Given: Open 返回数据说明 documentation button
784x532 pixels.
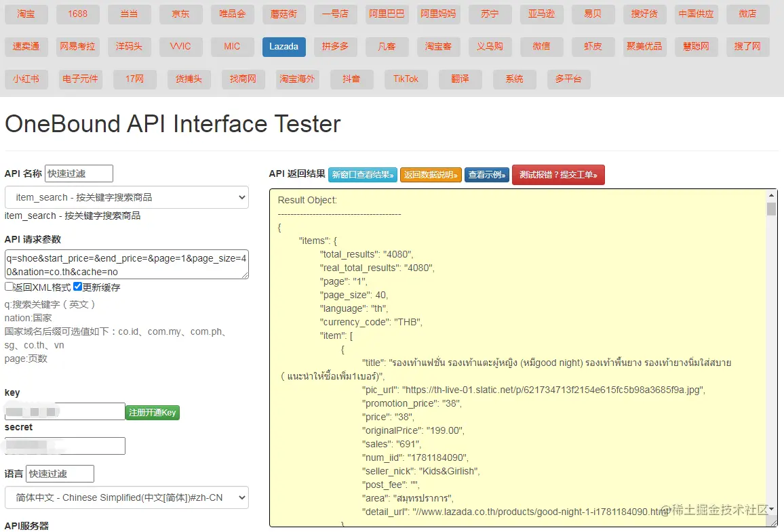Looking at the screenshot, I should [431, 175].
